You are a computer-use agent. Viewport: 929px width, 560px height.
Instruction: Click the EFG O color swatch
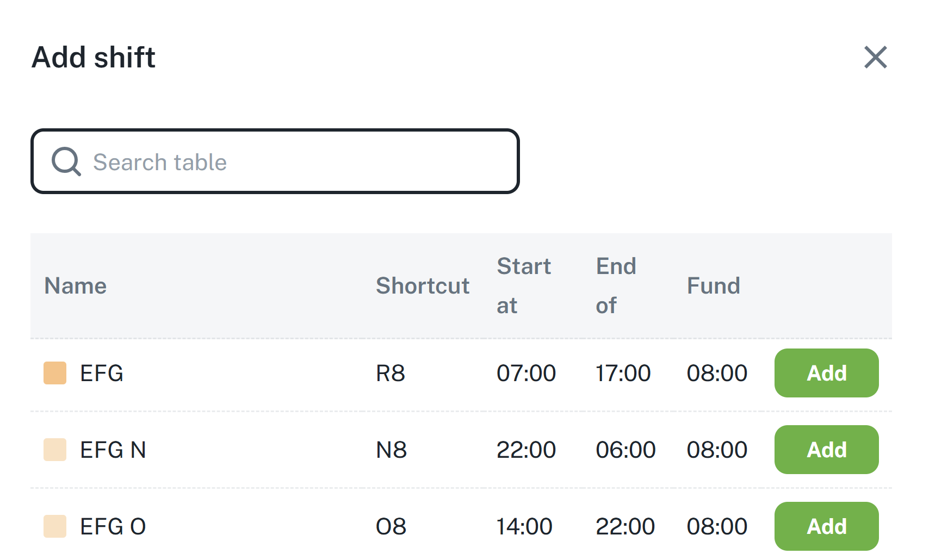tap(55, 526)
